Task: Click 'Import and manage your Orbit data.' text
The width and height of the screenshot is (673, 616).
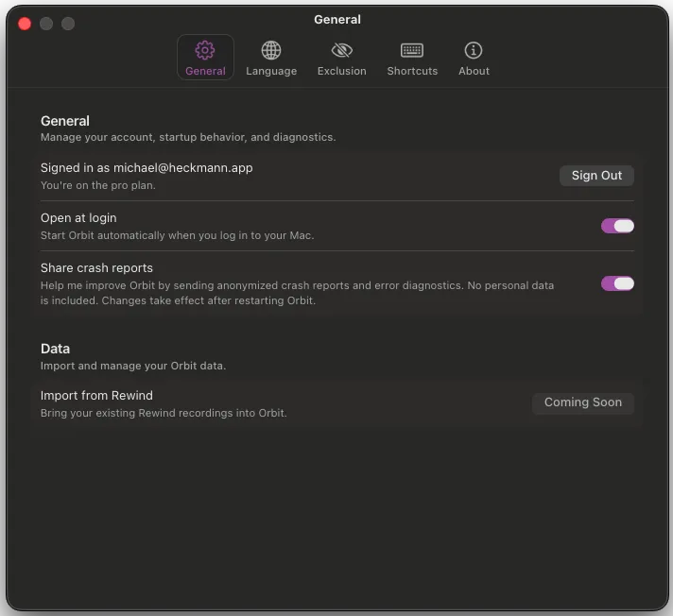Action: [133, 366]
